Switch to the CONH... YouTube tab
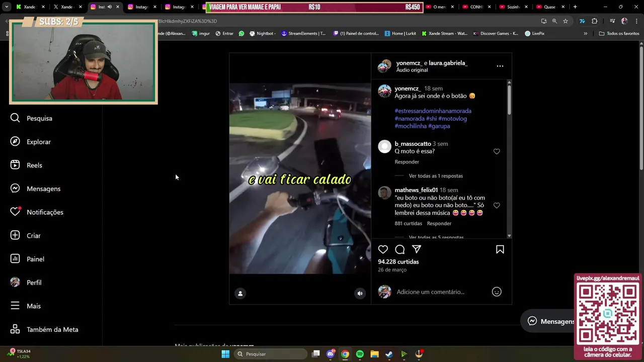Screen dimensions: 644x362 (x=477, y=7)
